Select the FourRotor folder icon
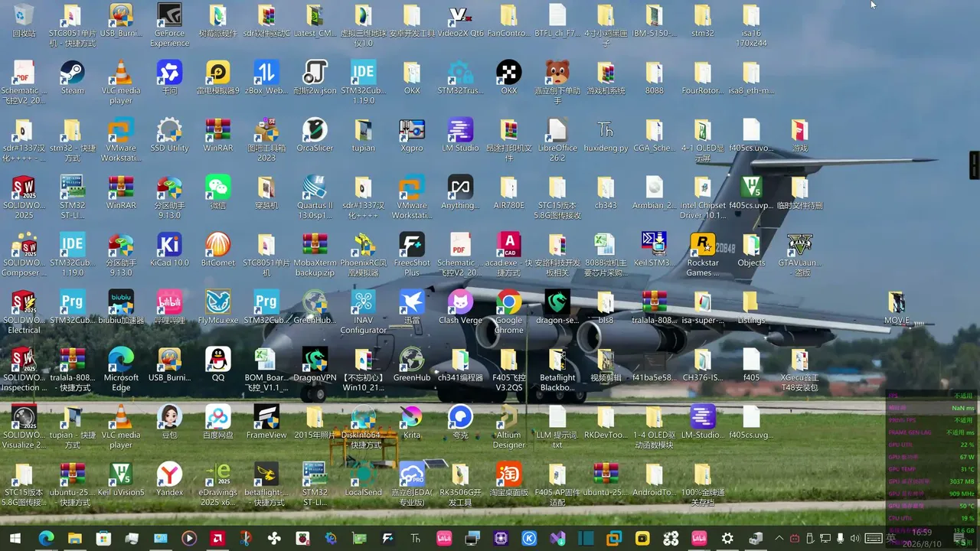This screenshot has height=551, width=980. coord(703,78)
